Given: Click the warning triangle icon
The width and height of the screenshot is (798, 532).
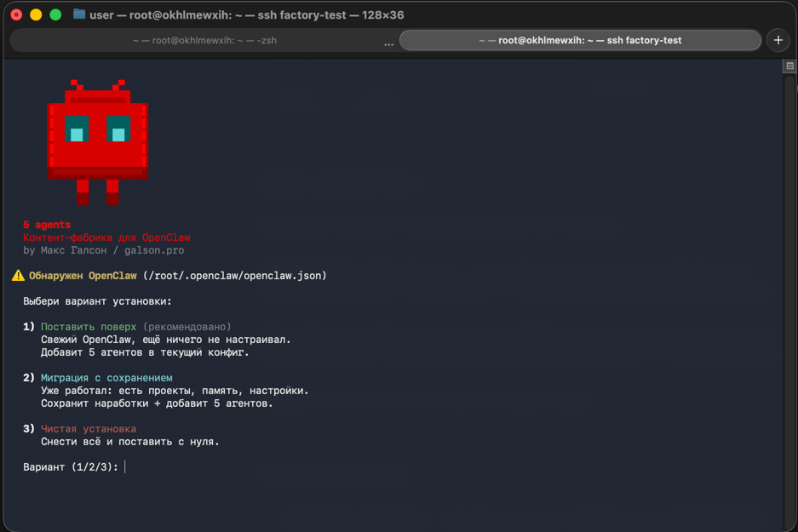Looking at the screenshot, I should (18, 275).
